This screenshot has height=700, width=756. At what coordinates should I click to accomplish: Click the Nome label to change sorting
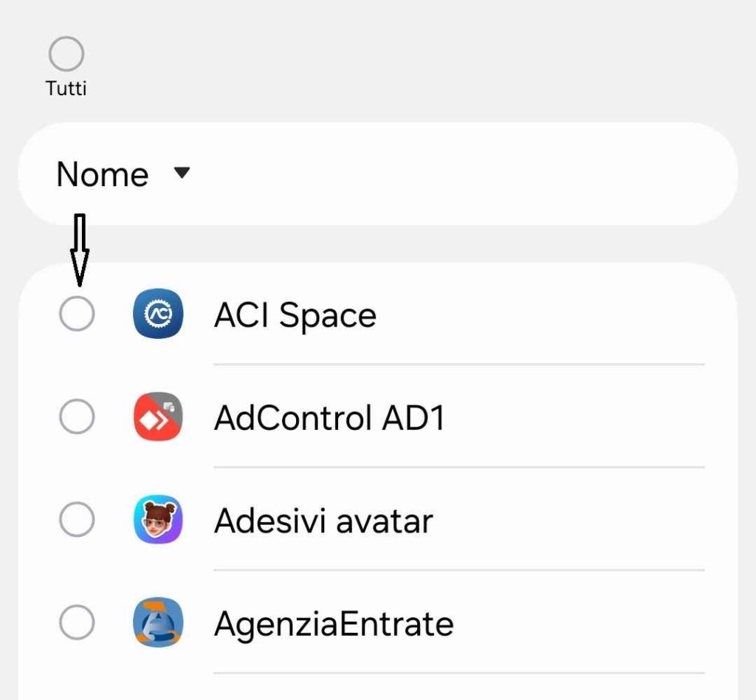point(101,174)
